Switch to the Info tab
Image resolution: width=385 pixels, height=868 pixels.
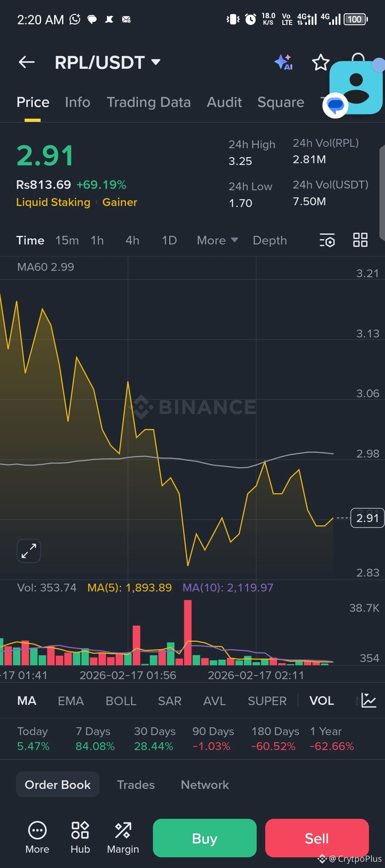pos(78,102)
